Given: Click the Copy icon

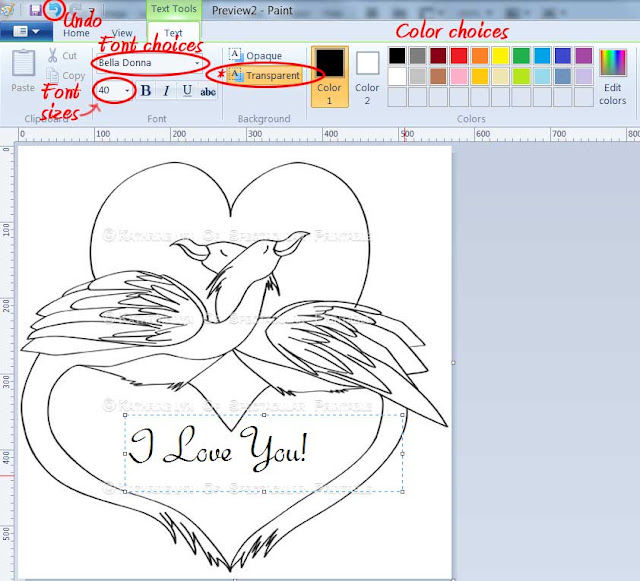Looking at the screenshot, I should [52, 75].
